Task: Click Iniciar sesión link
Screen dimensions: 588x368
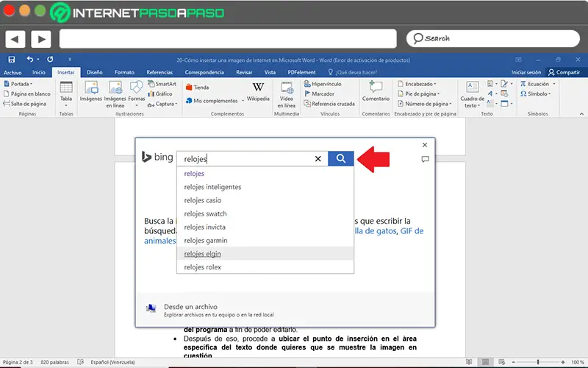Action: pos(526,72)
